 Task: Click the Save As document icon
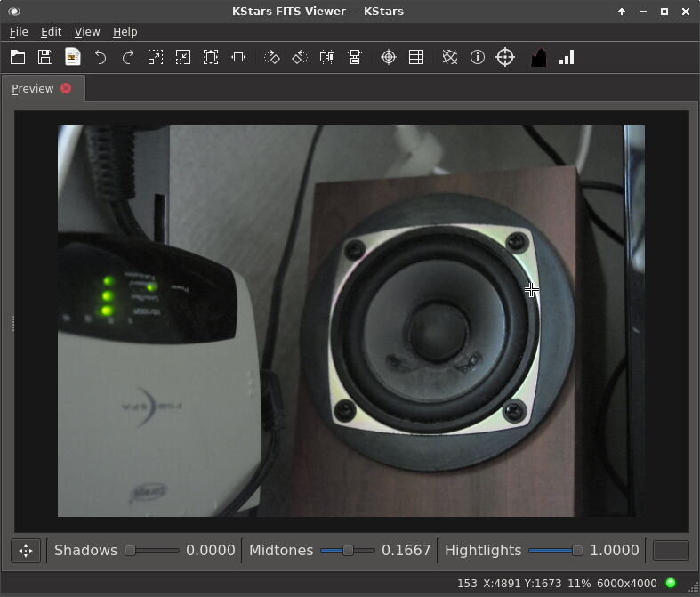point(73,57)
